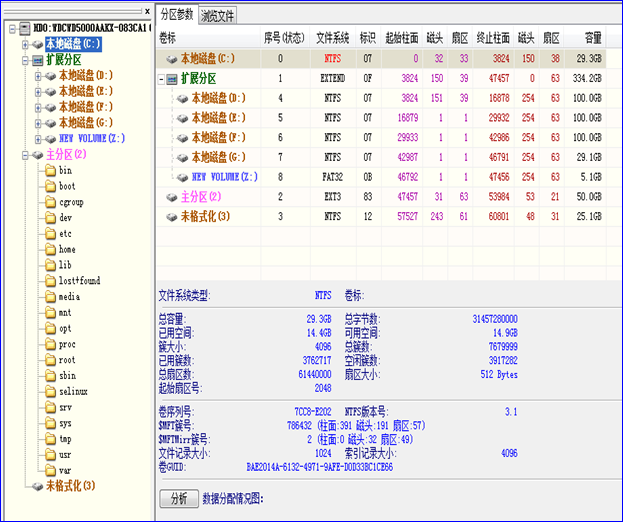
Task: Click the EXT3 file system cell
Action: pyautogui.click(x=332, y=197)
